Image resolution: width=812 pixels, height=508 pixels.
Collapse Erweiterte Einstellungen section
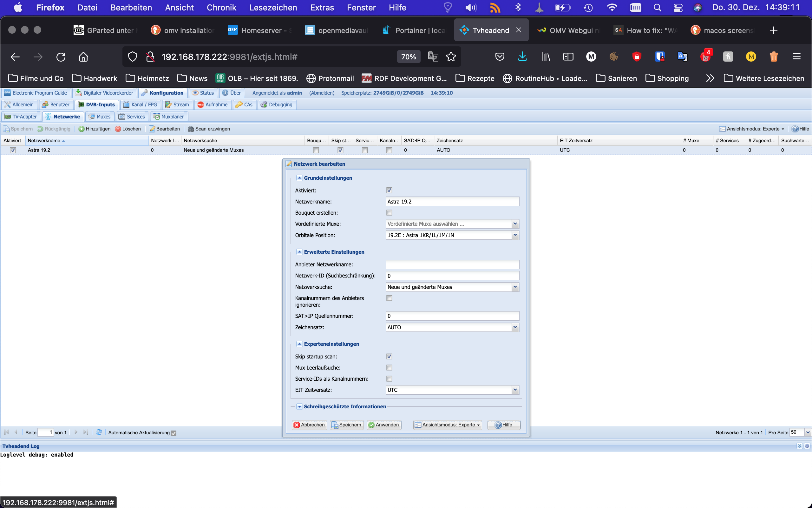pyautogui.click(x=299, y=252)
